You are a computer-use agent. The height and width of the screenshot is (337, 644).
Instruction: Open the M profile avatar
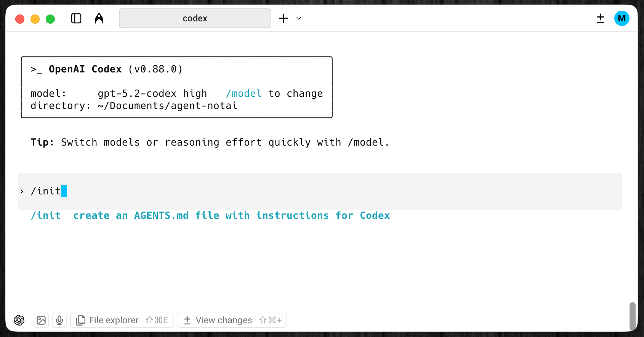pos(622,18)
